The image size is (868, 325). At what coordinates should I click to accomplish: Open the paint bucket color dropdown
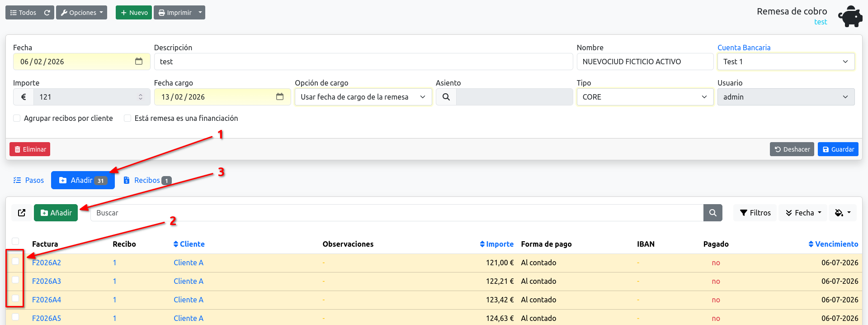pyautogui.click(x=843, y=213)
